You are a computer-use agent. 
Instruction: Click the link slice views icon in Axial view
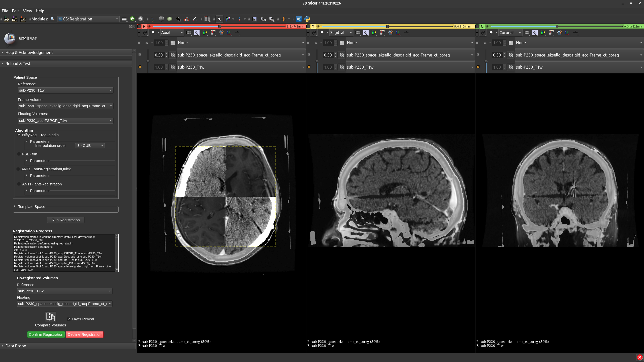click(x=145, y=33)
